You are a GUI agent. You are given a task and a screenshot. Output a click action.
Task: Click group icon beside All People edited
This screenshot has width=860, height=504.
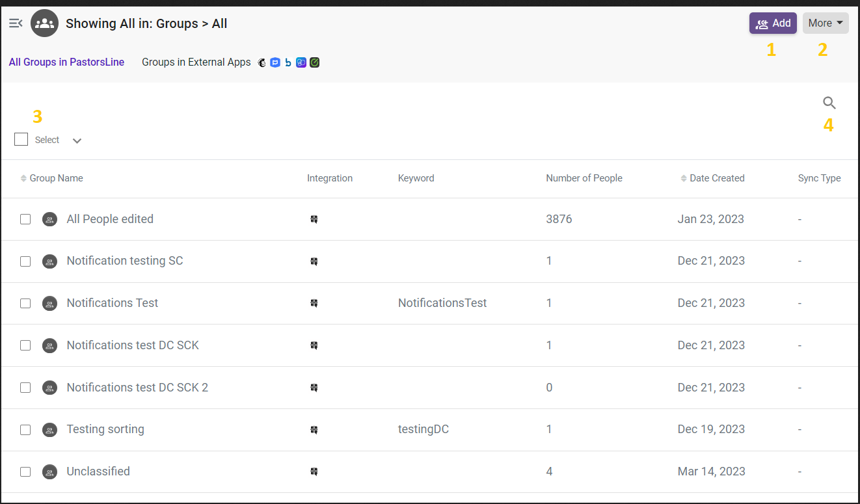pos(50,219)
